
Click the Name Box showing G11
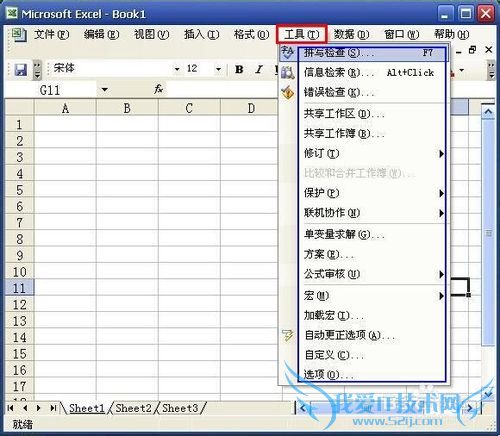click(x=51, y=90)
